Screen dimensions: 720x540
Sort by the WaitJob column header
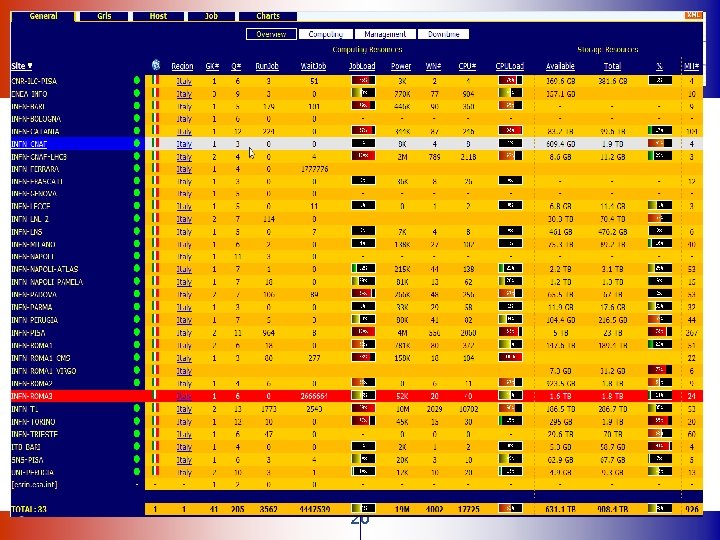314,66
